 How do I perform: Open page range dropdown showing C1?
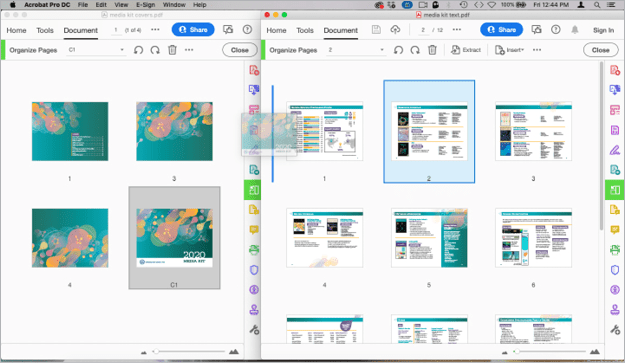[x=96, y=50]
